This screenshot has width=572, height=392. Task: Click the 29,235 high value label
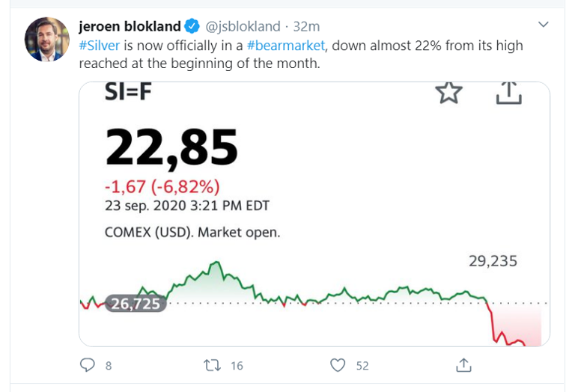492,261
